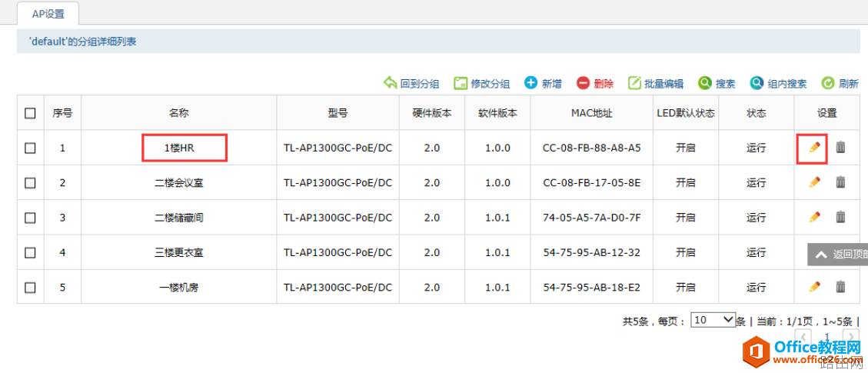This screenshot has width=868, height=373.
Task: Click the LED默认状态 column header
Action: tap(685, 113)
